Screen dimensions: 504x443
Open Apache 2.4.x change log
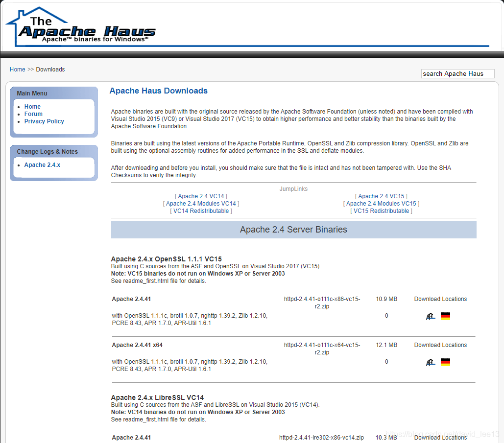click(x=42, y=165)
